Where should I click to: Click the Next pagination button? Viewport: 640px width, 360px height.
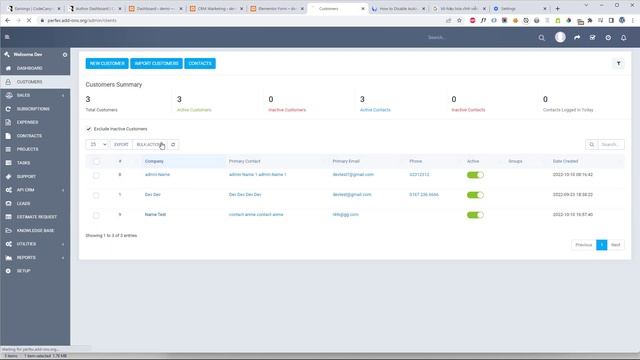pos(616,245)
